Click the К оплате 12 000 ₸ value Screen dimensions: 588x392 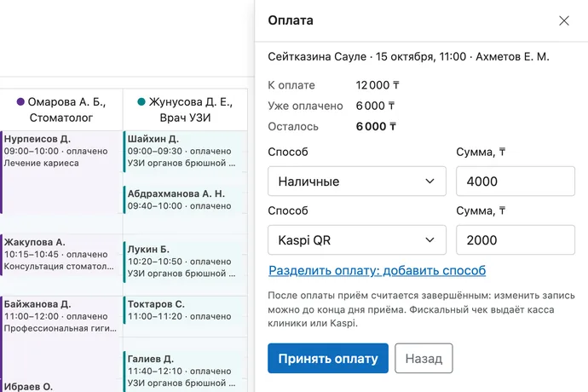point(378,85)
